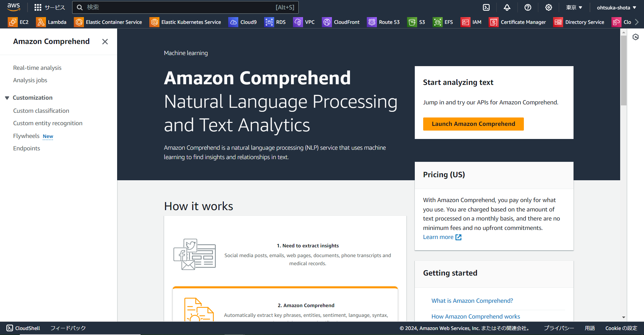This screenshot has height=335, width=644.
Task: Click the Machine learning breadcrumb text
Action: pyautogui.click(x=186, y=53)
